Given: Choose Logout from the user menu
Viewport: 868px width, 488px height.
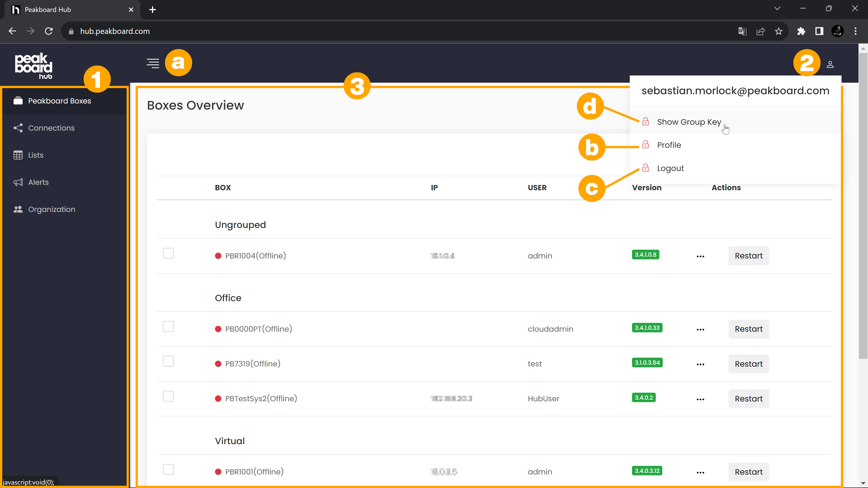Looking at the screenshot, I should point(735,168).
